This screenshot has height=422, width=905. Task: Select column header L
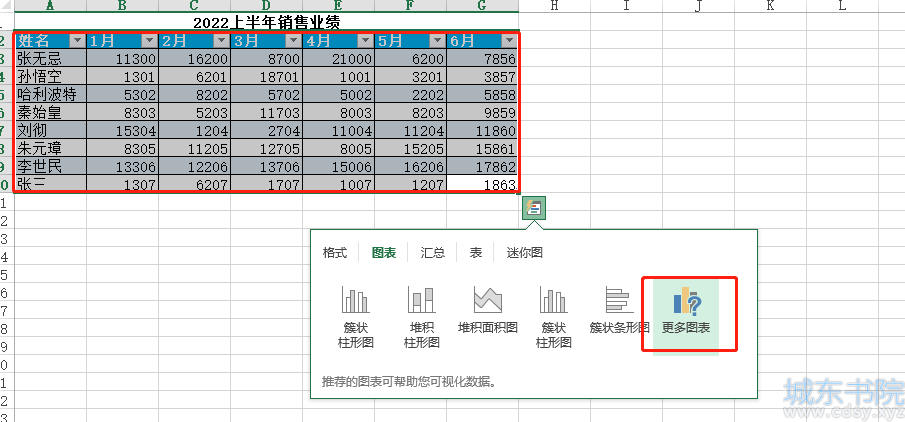pyautogui.click(x=842, y=6)
